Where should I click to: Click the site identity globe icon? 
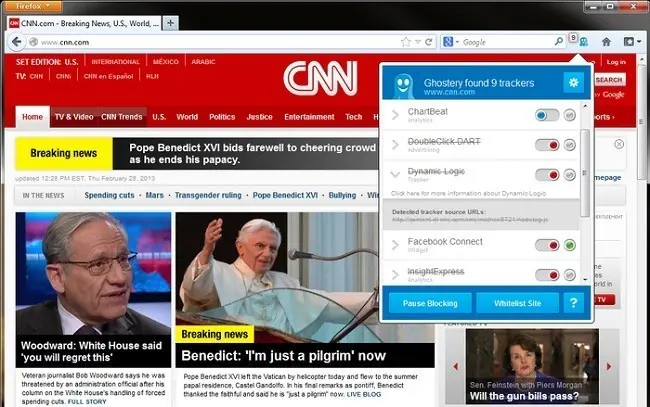tap(34, 42)
